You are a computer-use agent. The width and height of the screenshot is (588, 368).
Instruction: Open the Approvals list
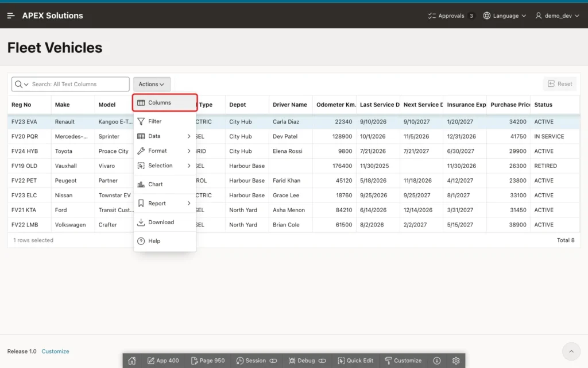click(x=451, y=16)
